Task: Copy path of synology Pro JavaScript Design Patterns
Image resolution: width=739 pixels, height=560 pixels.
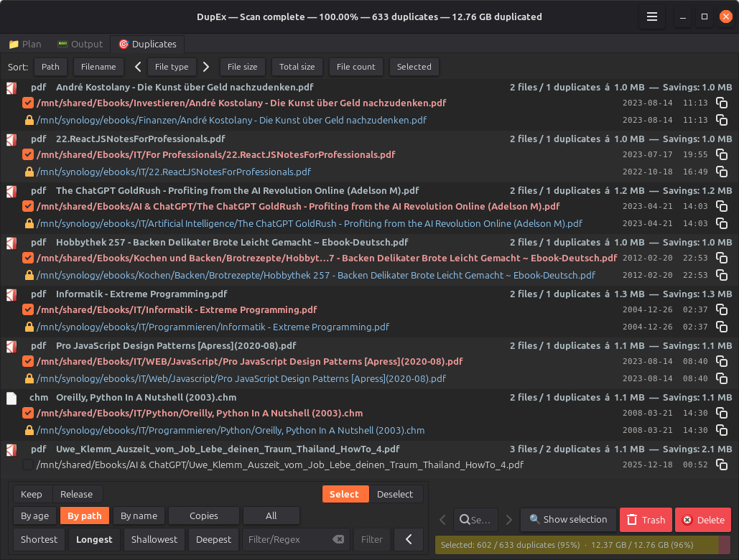Action: [722, 378]
